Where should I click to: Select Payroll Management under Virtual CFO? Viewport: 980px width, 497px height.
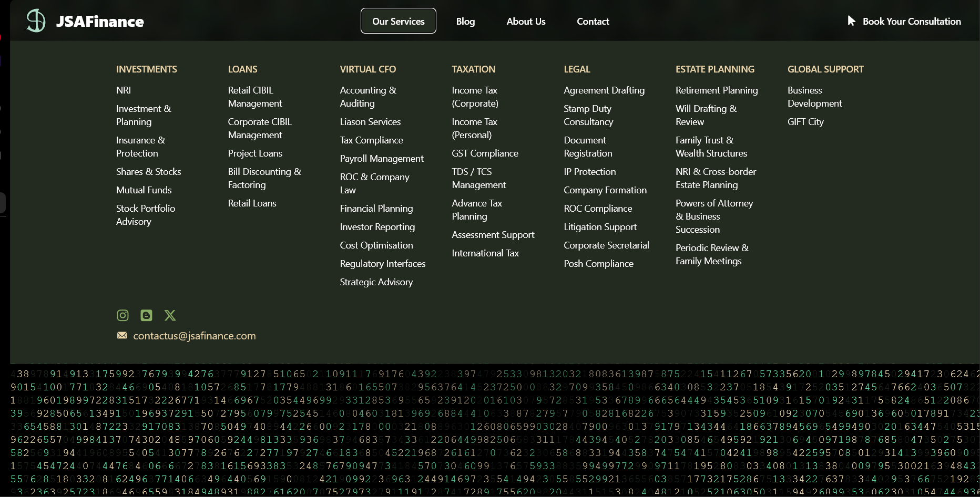click(x=381, y=159)
